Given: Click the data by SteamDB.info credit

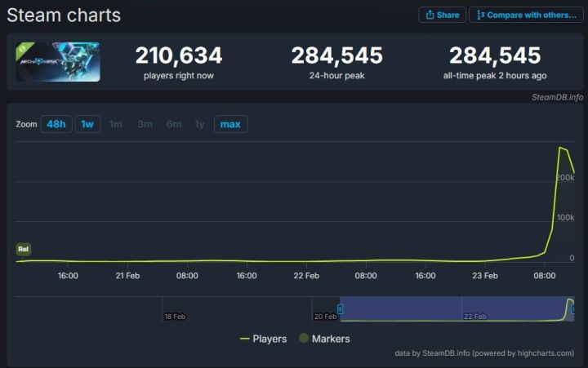Looking at the screenshot, I should click(484, 353).
